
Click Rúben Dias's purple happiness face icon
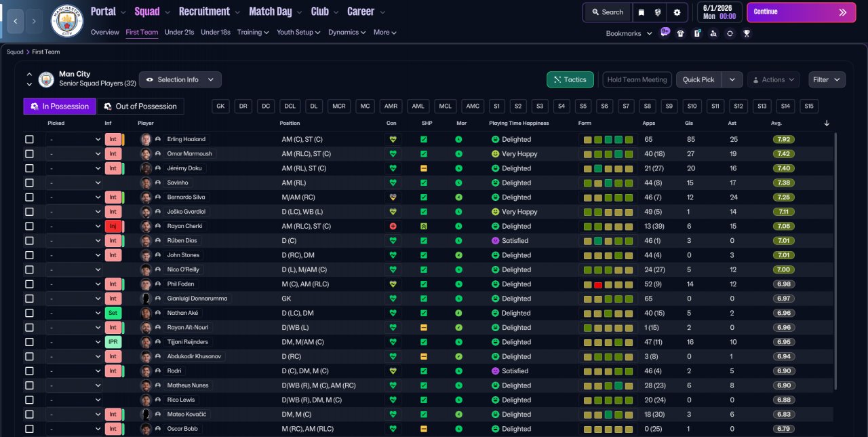click(495, 240)
